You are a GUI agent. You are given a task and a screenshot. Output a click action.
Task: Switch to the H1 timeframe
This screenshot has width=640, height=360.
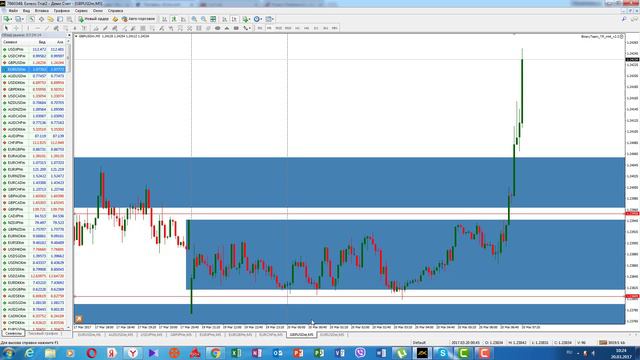(x=297, y=28)
